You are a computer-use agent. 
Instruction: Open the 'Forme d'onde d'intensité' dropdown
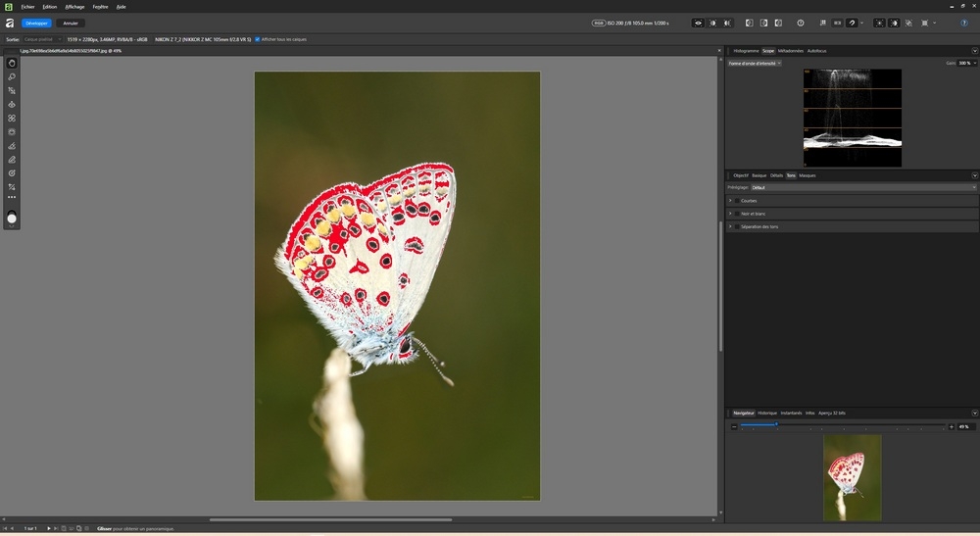pyautogui.click(x=755, y=63)
